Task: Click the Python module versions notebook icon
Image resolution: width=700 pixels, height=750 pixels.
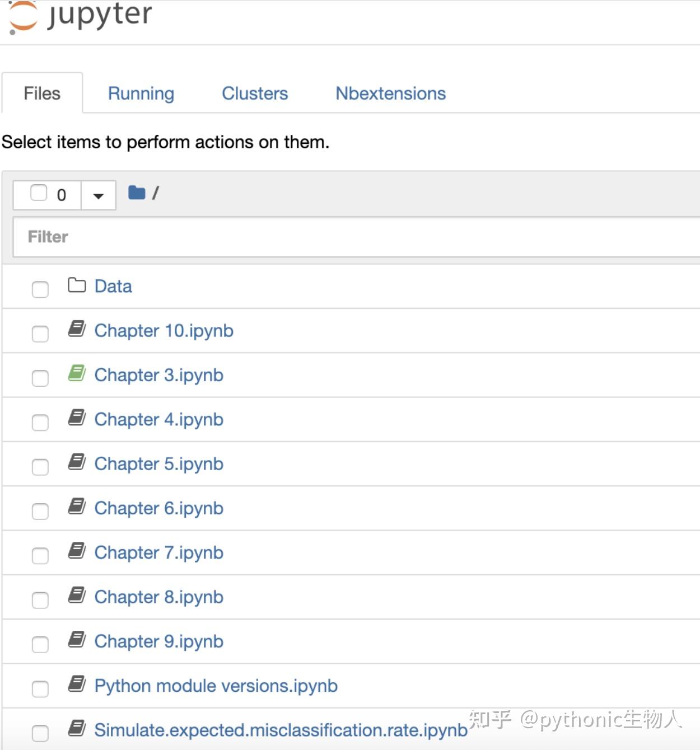Action: point(77,684)
